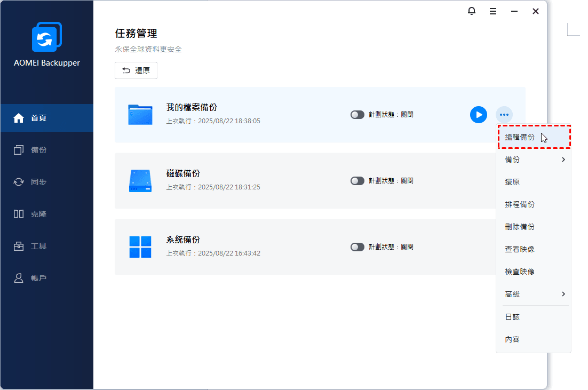Open the 工具 sidebar tab
Image resolution: width=588 pixels, height=390 pixels.
click(x=47, y=246)
